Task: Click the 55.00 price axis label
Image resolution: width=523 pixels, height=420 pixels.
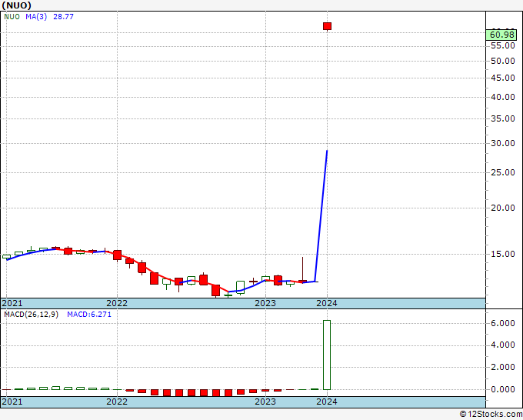Action: tap(503, 45)
